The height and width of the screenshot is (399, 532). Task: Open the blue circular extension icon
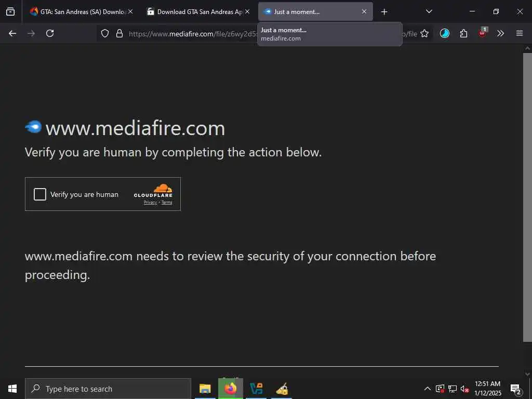tap(445, 33)
